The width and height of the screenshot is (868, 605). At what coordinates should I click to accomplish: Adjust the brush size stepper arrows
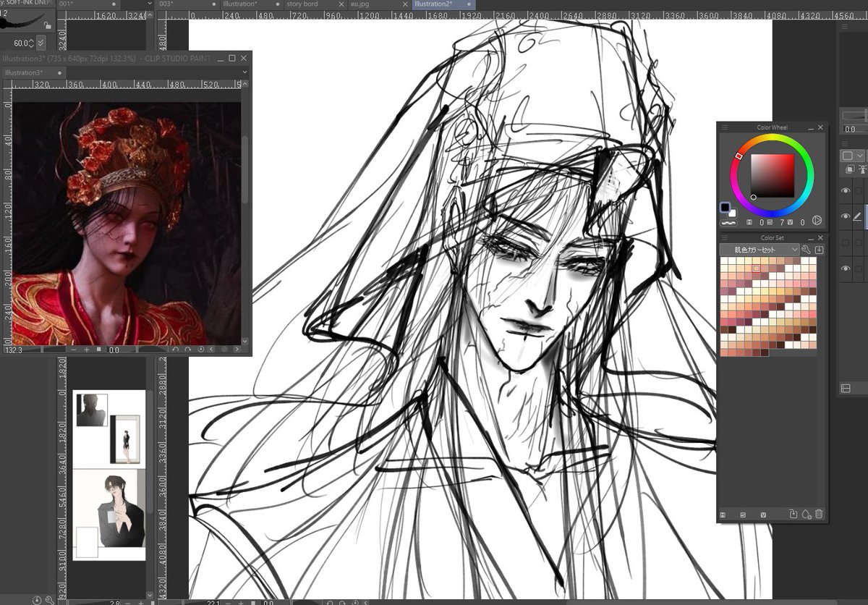31,43
